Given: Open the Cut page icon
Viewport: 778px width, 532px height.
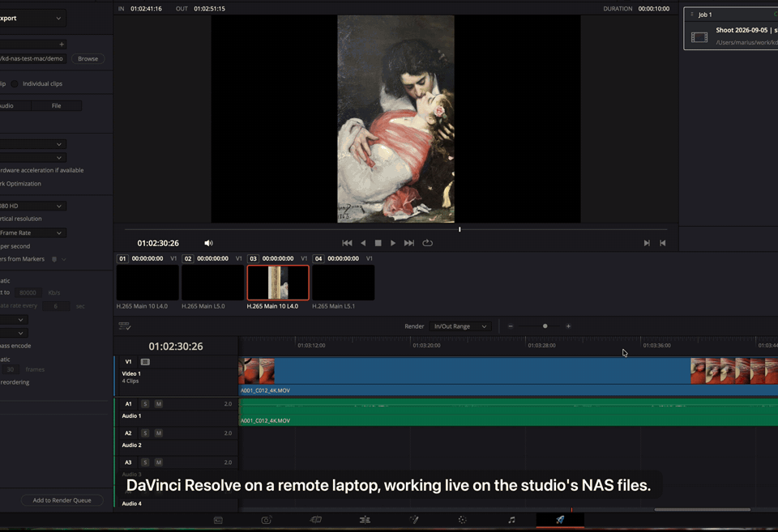Looking at the screenshot, I should click(x=267, y=520).
